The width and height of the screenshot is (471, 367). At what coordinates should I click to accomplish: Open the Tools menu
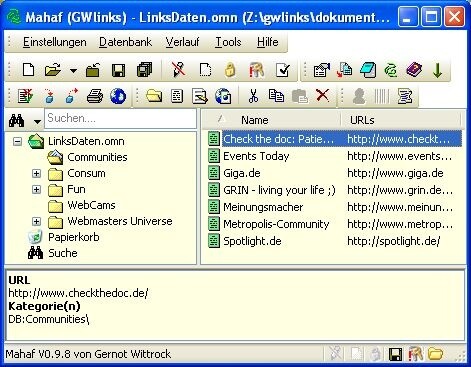click(228, 42)
